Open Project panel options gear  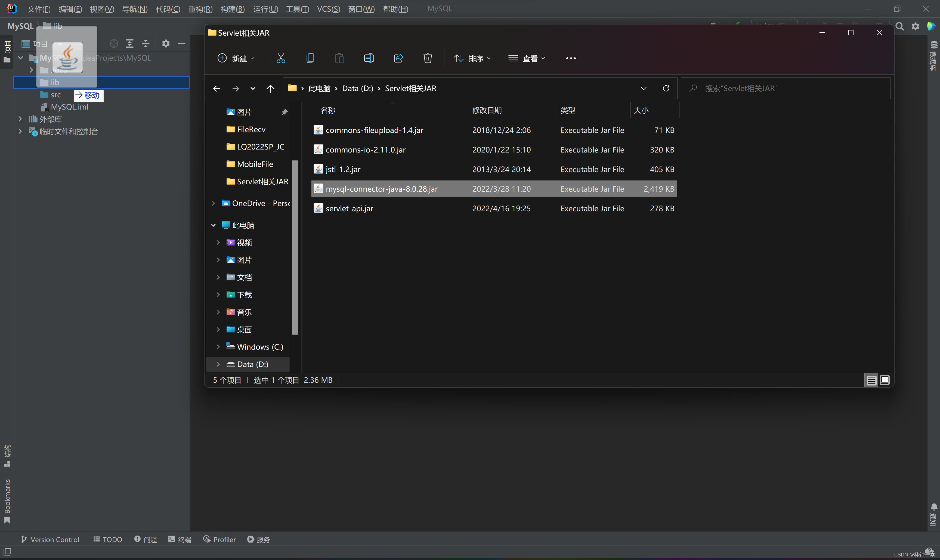166,43
